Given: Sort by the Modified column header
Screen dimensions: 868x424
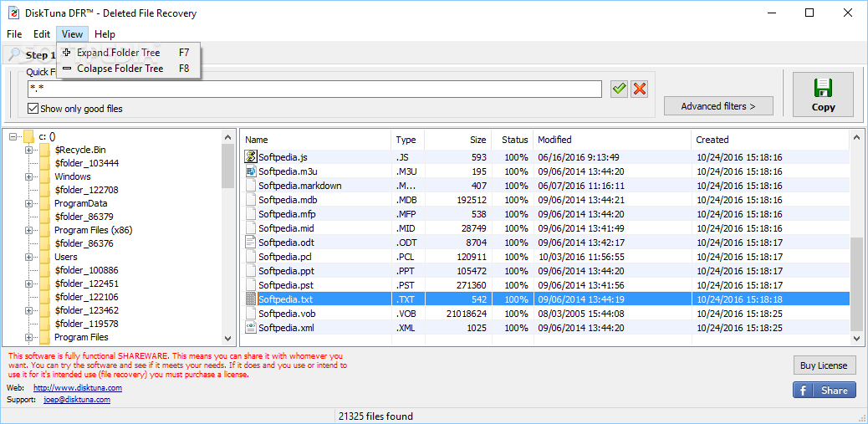Looking at the screenshot, I should [x=612, y=140].
